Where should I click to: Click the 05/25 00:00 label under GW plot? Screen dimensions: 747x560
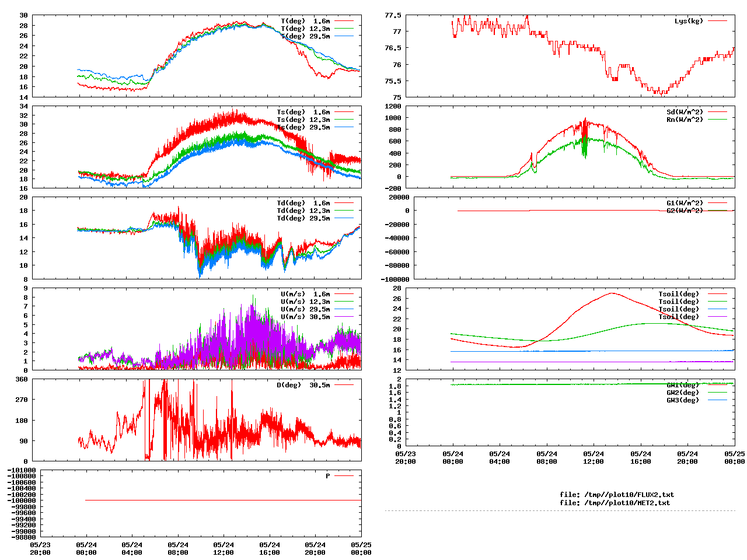point(734,457)
